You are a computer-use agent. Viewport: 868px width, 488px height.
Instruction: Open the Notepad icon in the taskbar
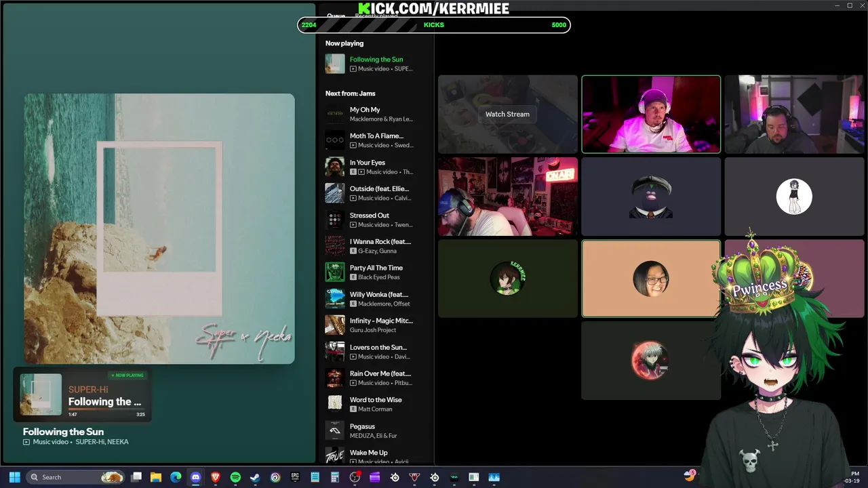315,477
